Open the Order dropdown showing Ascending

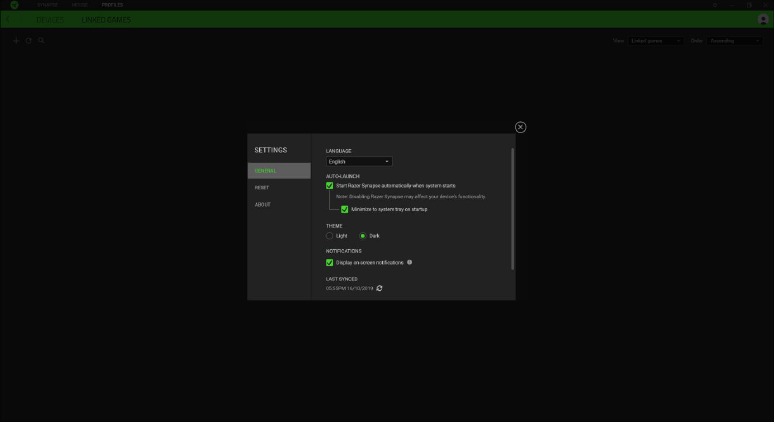click(734, 41)
